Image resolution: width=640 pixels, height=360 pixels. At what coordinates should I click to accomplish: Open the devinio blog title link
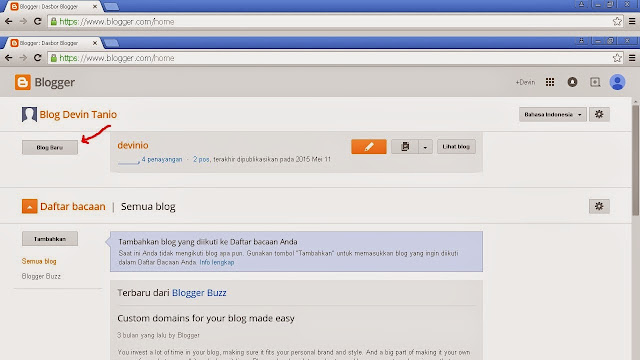pyautogui.click(x=133, y=145)
